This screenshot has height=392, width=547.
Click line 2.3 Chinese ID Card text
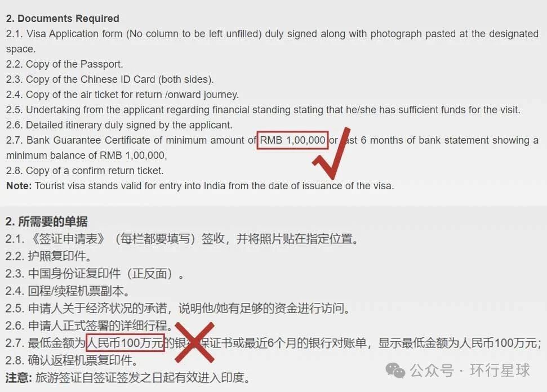click(109, 79)
